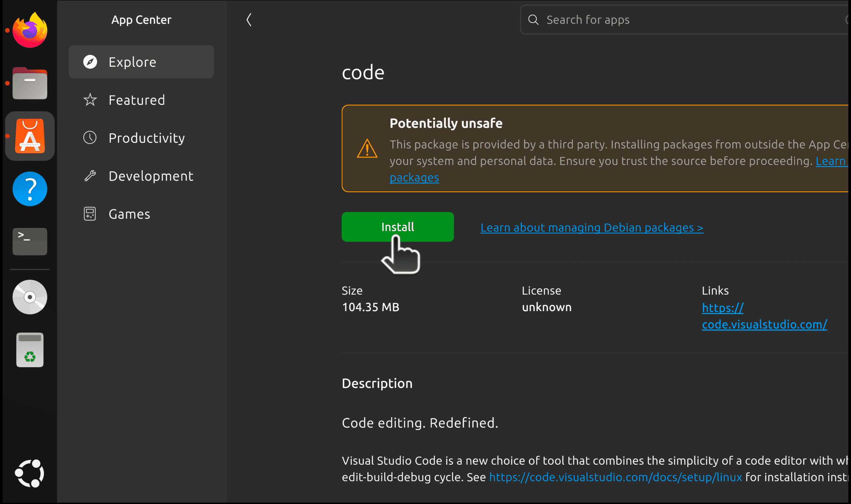This screenshot has height=504, width=851.
Task: Click the Games console icon
Action: tap(90, 214)
